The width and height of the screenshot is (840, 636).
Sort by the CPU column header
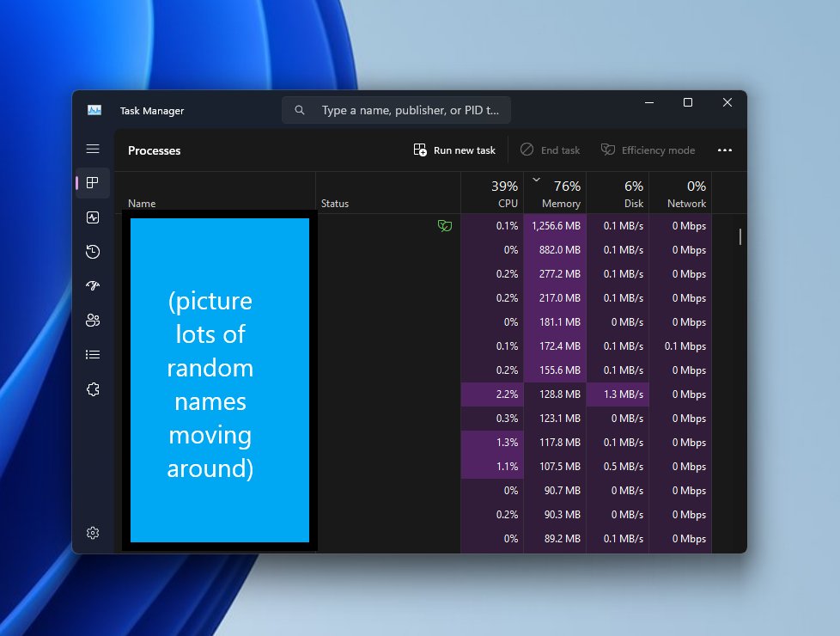(x=492, y=193)
